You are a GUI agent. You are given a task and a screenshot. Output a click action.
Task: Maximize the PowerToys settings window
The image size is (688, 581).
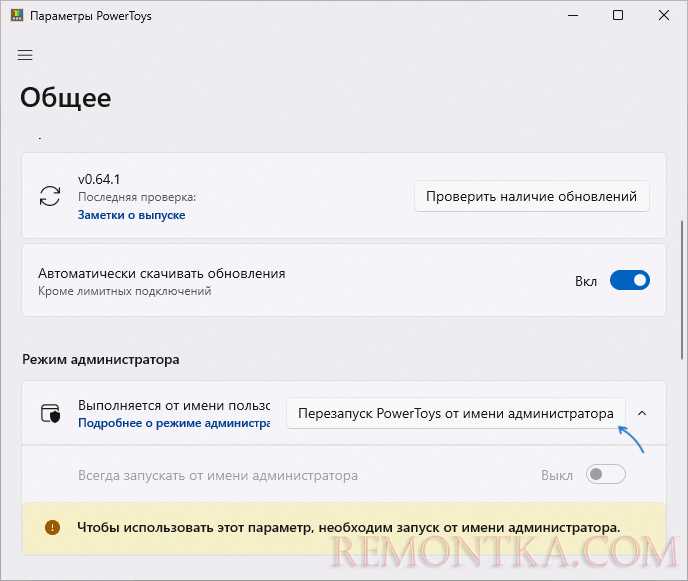tap(618, 15)
